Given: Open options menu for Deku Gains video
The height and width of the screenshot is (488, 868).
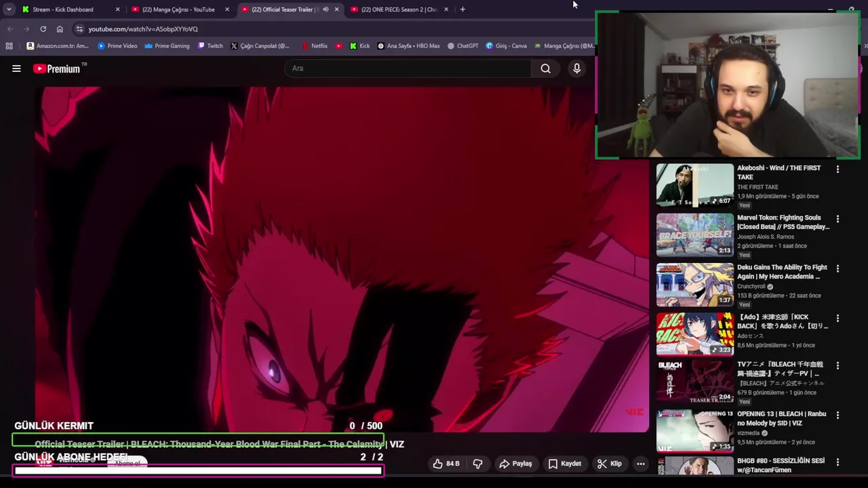Looking at the screenshot, I should pyautogui.click(x=837, y=268).
